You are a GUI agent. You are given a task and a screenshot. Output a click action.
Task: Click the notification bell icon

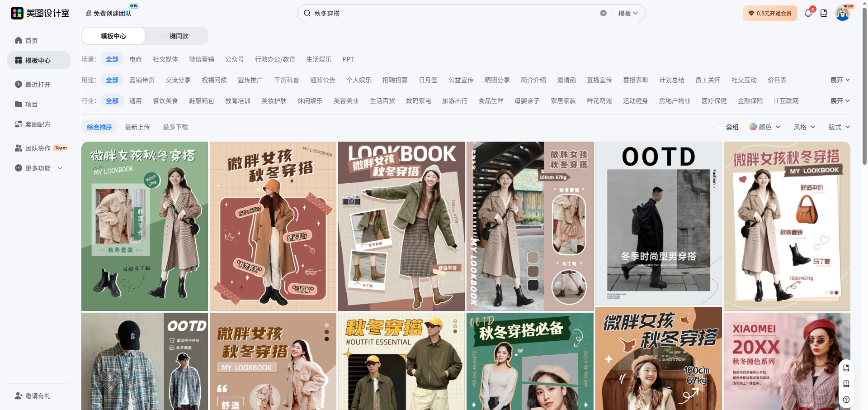pyautogui.click(x=808, y=13)
